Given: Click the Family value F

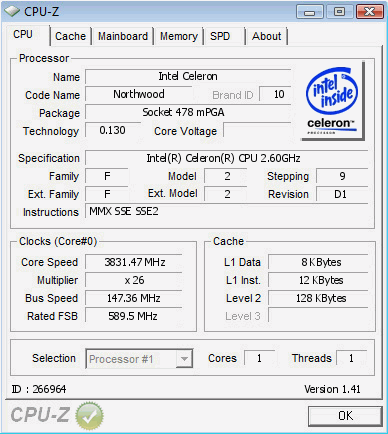Looking at the screenshot, I should (x=107, y=176).
